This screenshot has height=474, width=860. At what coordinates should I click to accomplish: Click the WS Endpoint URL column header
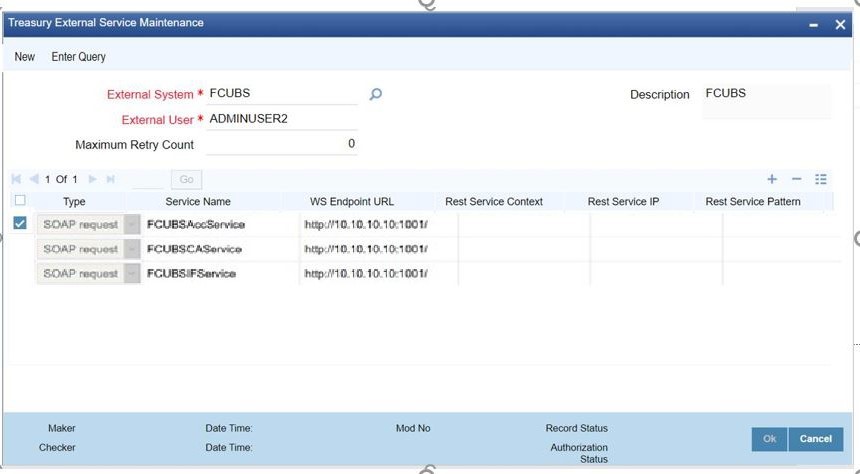coord(352,201)
